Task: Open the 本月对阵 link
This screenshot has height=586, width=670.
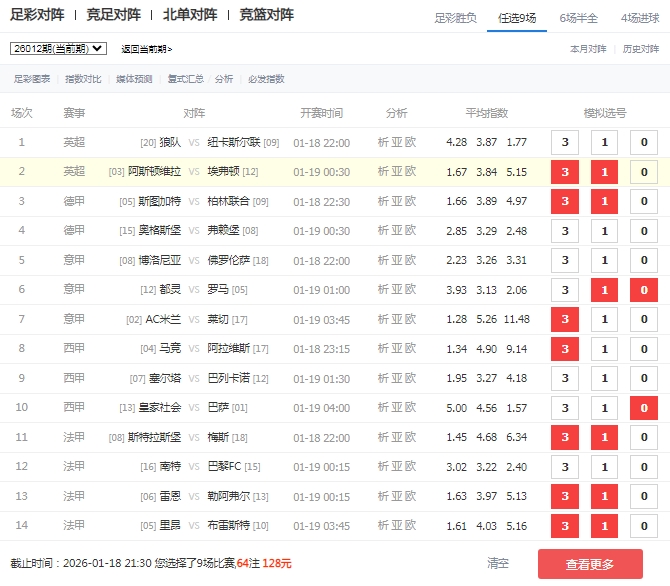Action: (588, 48)
